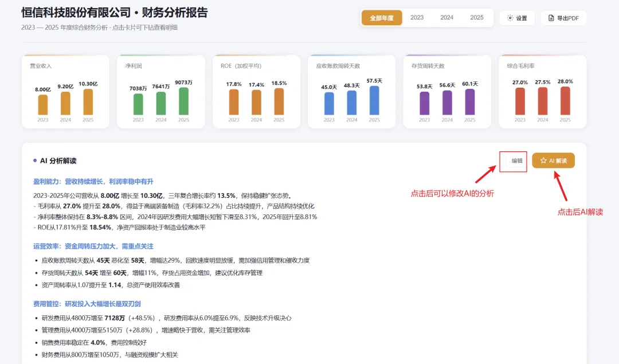Click the 2024 gross margin bar 27.5%
The height and width of the screenshot is (364, 619).
coord(543,101)
